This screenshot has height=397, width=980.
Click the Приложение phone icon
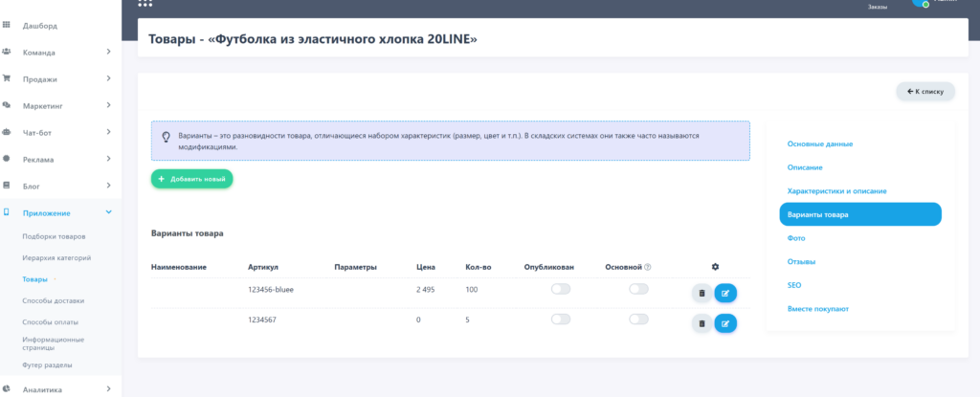click(x=7, y=212)
